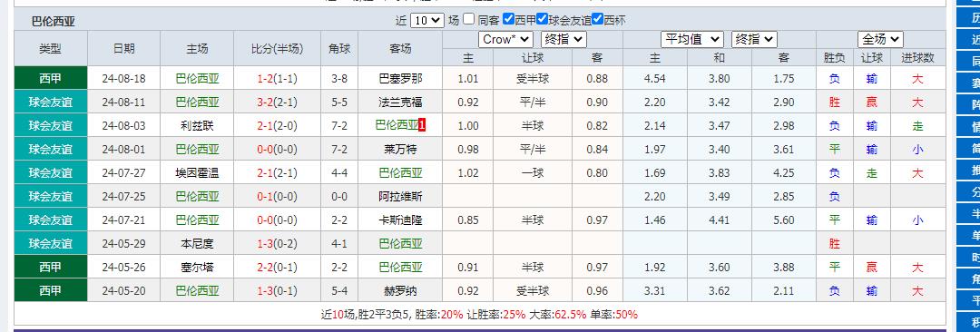
Task: Click the 胜 result in 法兰克福 row
Action: [835, 103]
